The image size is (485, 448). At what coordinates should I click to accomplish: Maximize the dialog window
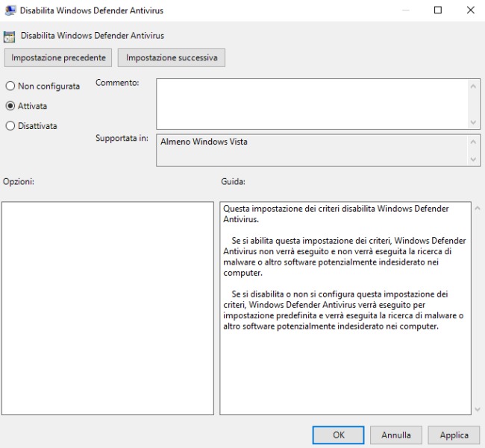[438, 10]
